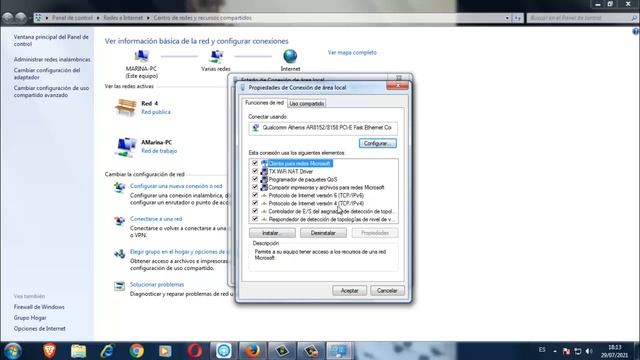640x360 pixels.
Task: Click the AMarina-PC network icon
Action: click(x=126, y=147)
